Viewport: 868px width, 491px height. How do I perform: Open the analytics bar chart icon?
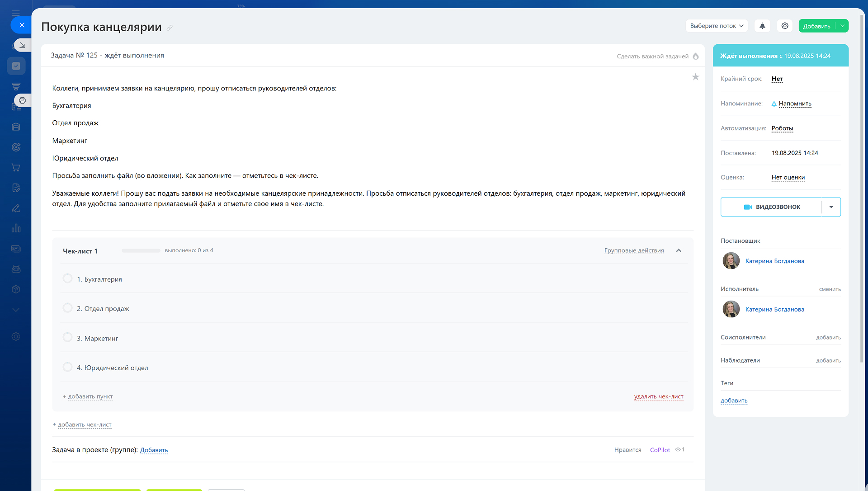pyautogui.click(x=16, y=228)
